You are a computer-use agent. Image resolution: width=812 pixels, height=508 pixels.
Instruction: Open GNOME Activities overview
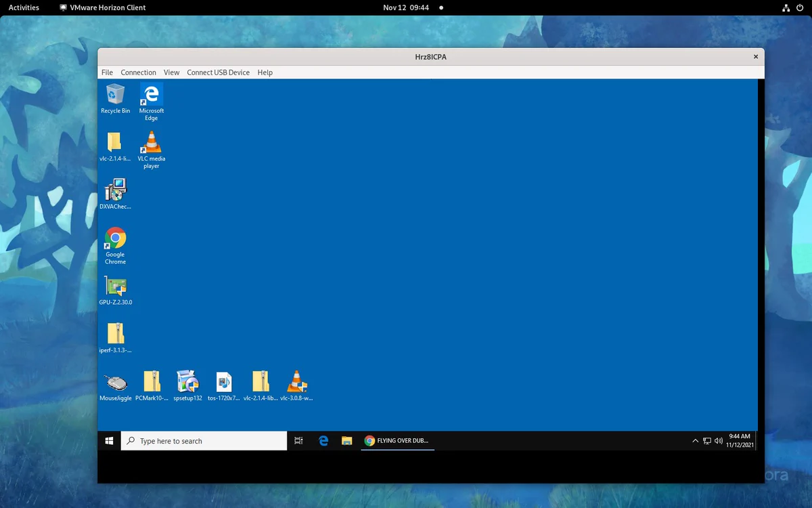pos(24,7)
